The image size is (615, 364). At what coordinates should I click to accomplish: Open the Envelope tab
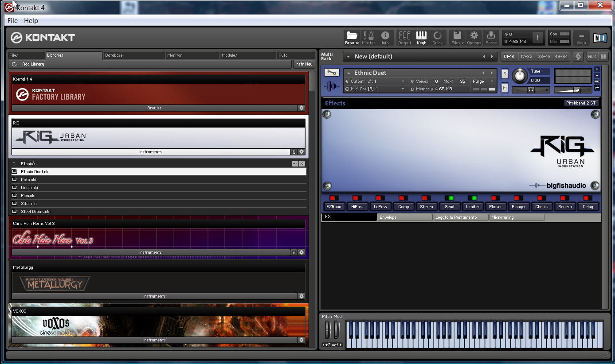pyautogui.click(x=405, y=217)
